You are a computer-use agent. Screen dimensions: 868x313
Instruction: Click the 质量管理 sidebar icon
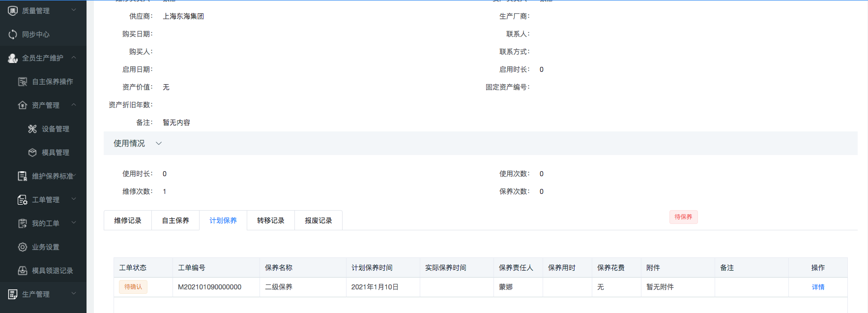[x=13, y=11]
